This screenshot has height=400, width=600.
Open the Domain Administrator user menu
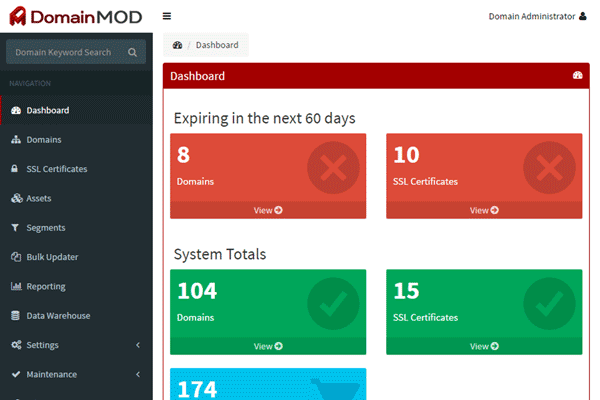pyautogui.click(x=531, y=16)
